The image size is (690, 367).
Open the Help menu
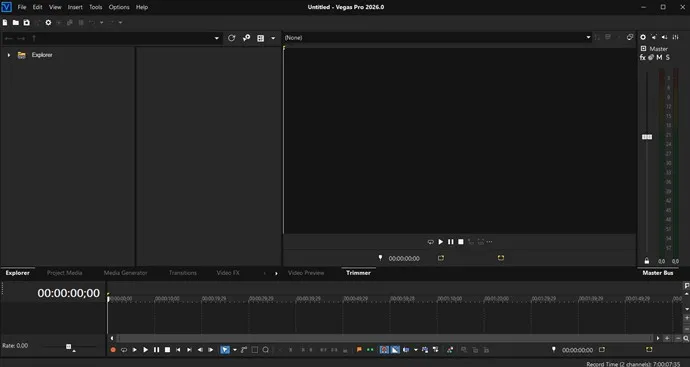click(142, 7)
